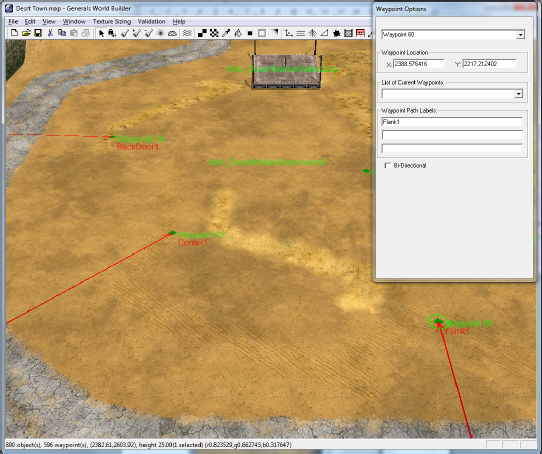Click the Print toolbar icon
The image size is (542, 454).
pos(85,33)
